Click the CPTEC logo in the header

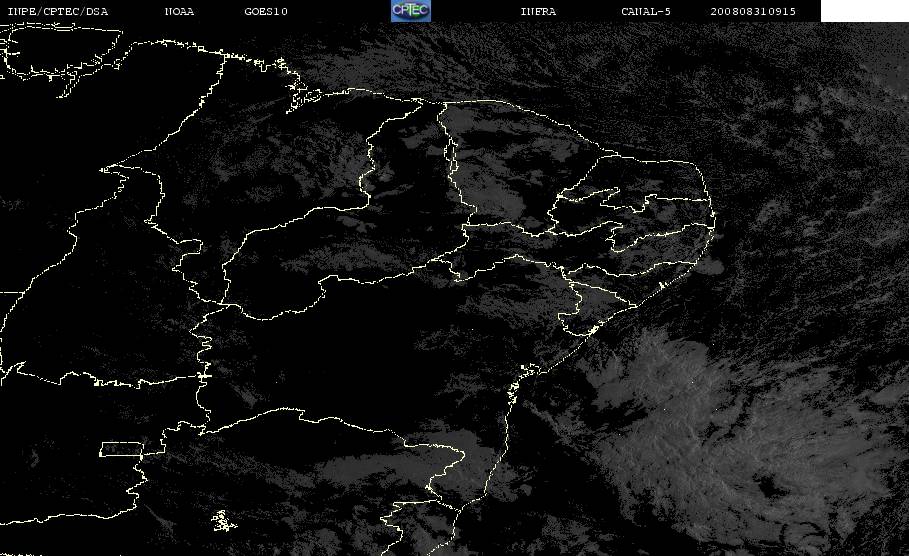410,10
